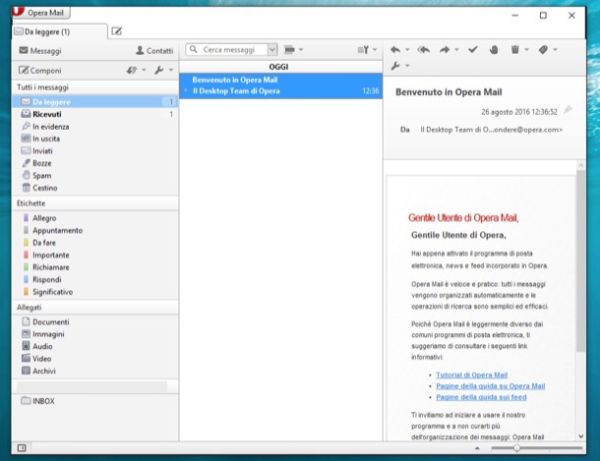Select the Importante label

coord(51,255)
